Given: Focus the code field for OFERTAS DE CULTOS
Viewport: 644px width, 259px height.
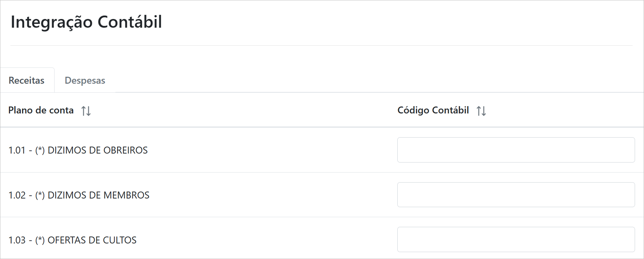Looking at the screenshot, I should click(516, 239).
